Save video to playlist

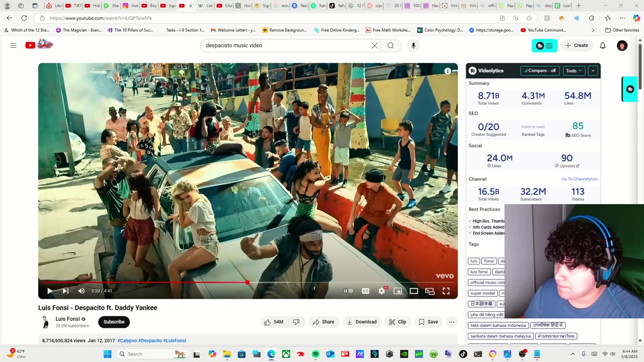pyautogui.click(x=428, y=322)
